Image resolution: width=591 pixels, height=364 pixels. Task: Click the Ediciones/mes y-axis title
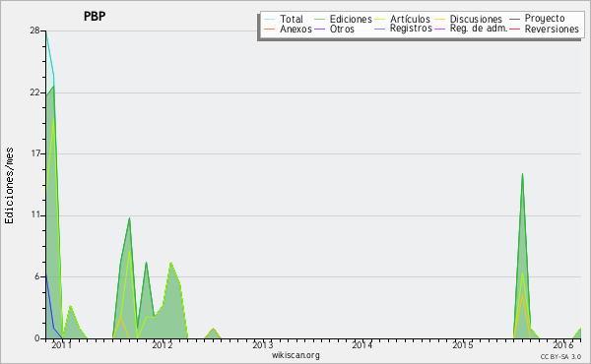coord(9,186)
